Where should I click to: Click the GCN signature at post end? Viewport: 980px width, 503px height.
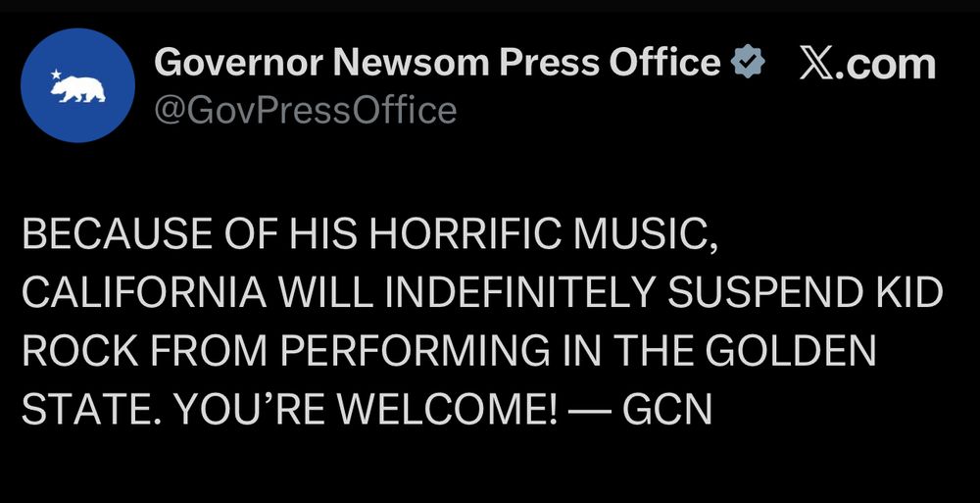(x=668, y=410)
